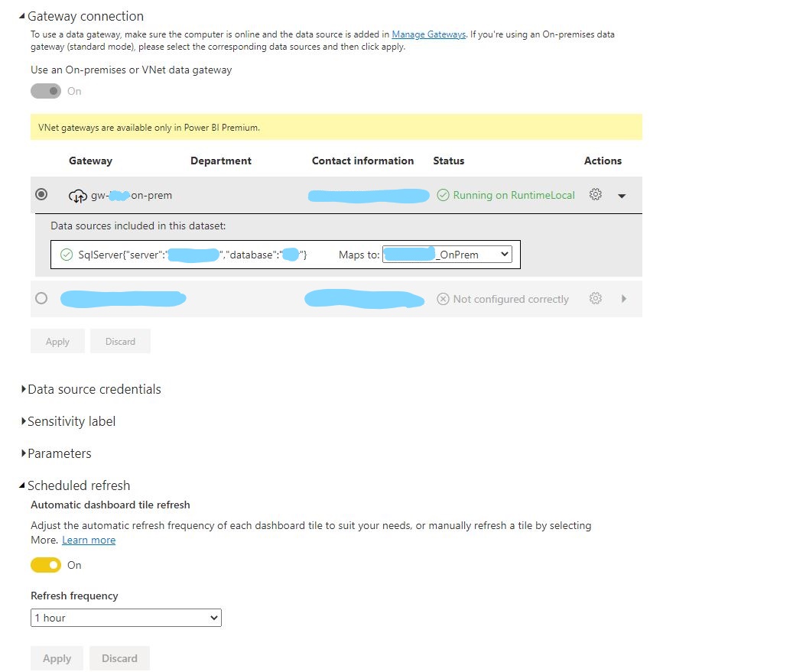Viewport: 806px width, 672px height.
Task: Toggle the On-premises or VNet data gateway switch
Action: (x=46, y=91)
